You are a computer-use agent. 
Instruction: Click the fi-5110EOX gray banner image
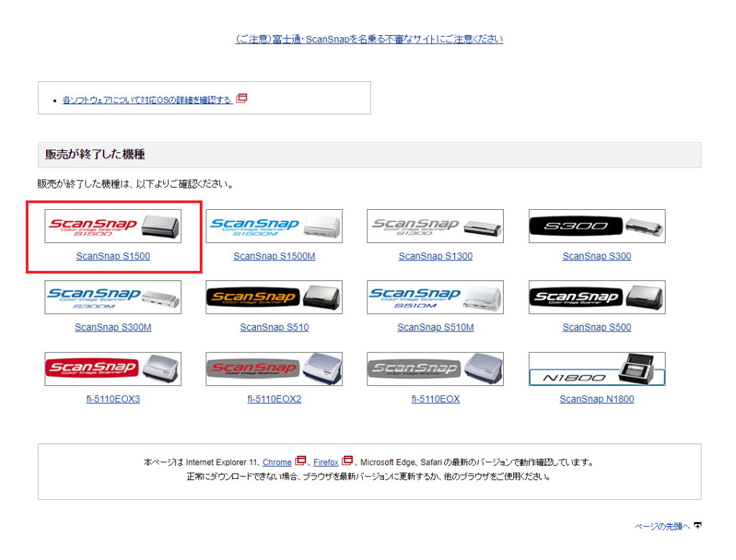pyautogui.click(x=435, y=369)
